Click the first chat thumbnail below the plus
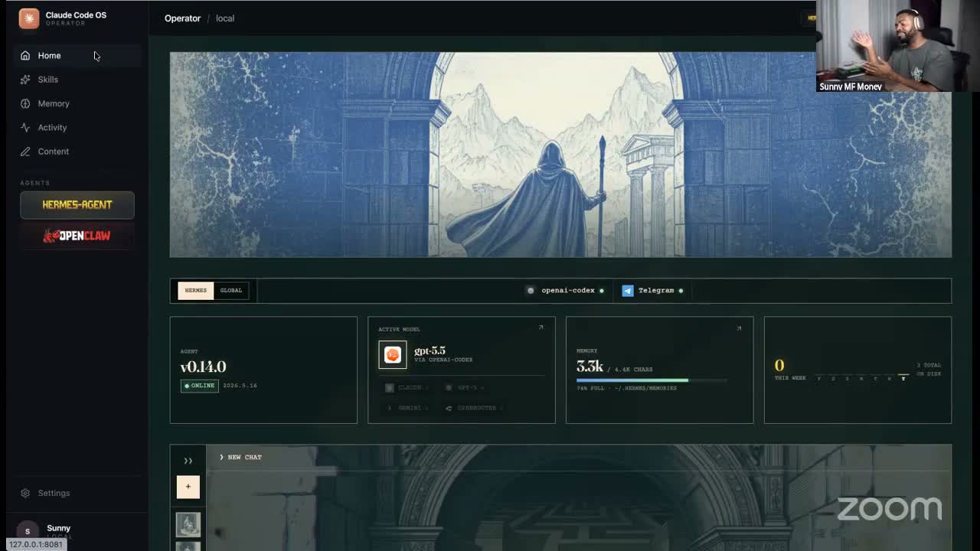Viewport: 980px width, 551px height. point(188,524)
